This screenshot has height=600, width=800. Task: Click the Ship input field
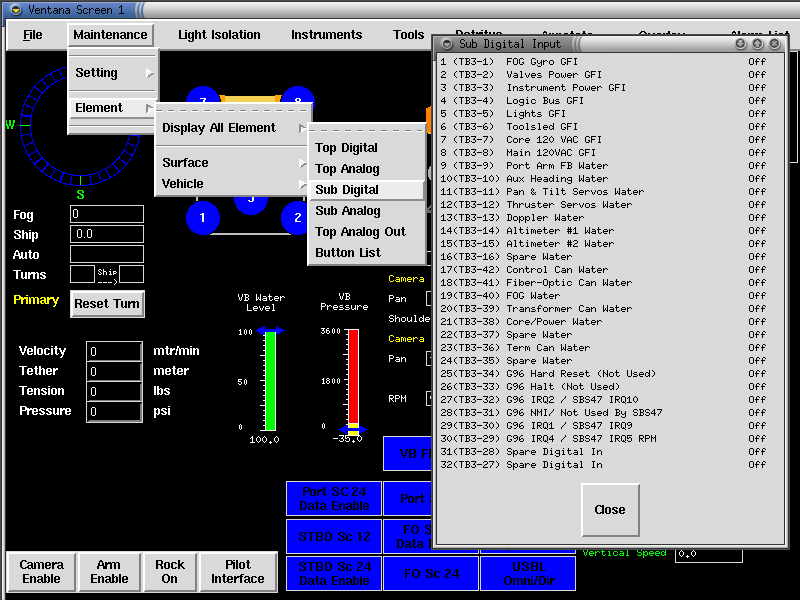click(107, 234)
